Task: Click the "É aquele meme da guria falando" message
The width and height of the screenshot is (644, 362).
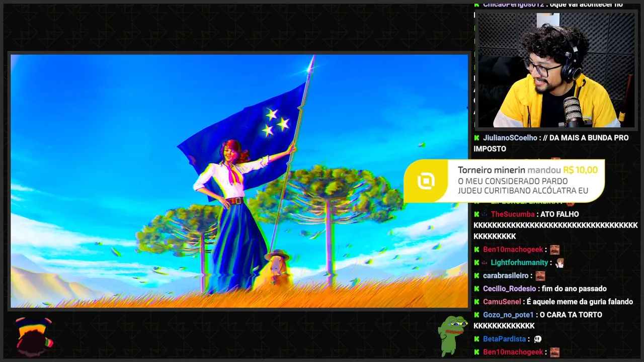Action: [580, 302]
